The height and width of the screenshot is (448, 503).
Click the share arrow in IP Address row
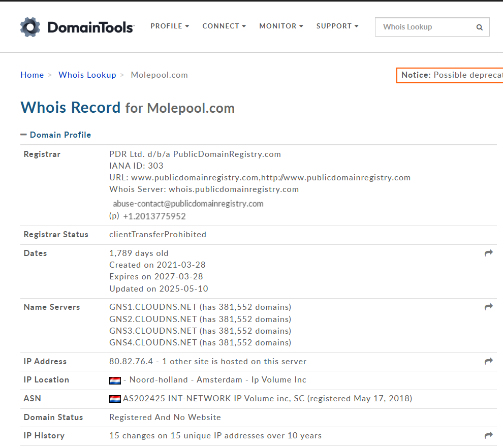[x=489, y=361]
